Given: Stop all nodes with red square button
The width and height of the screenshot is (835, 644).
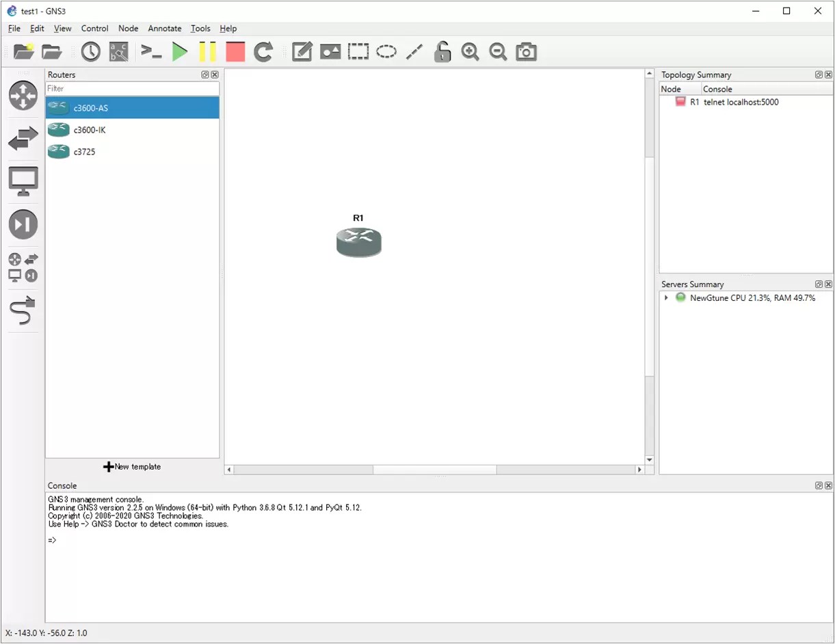Looking at the screenshot, I should pyautogui.click(x=235, y=51).
